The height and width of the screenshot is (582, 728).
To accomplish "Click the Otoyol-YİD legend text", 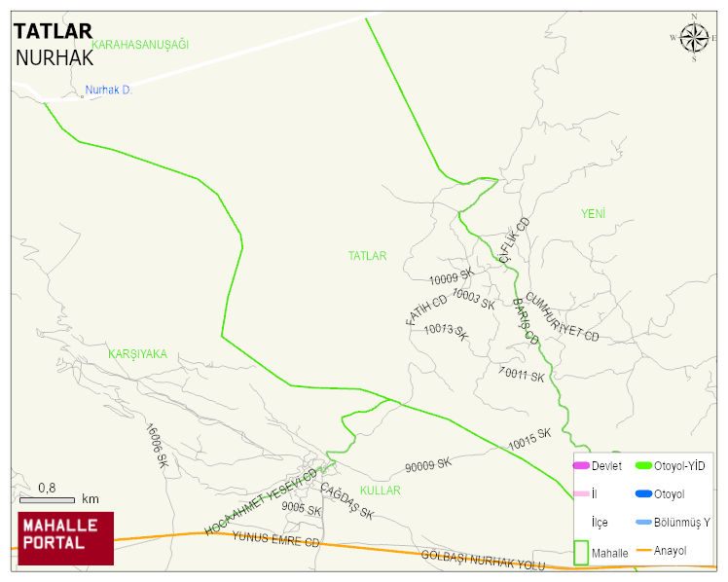I will (x=679, y=465).
